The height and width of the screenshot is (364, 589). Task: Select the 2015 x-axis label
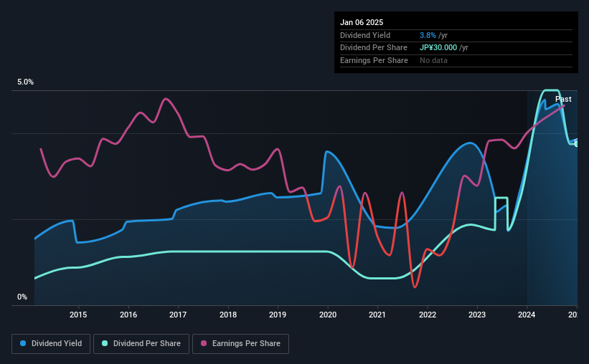78,315
